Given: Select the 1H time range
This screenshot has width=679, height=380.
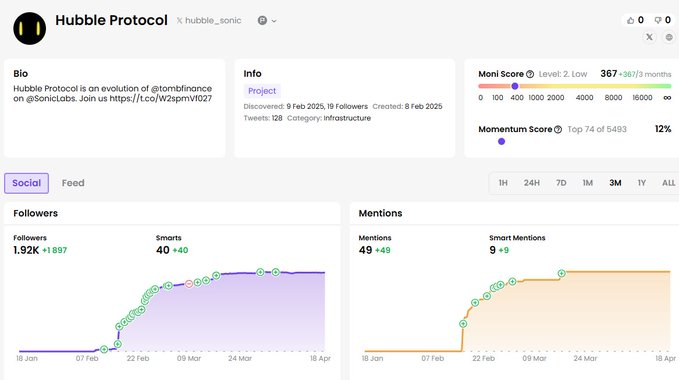Looking at the screenshot, I should click(x=503, y=183).
